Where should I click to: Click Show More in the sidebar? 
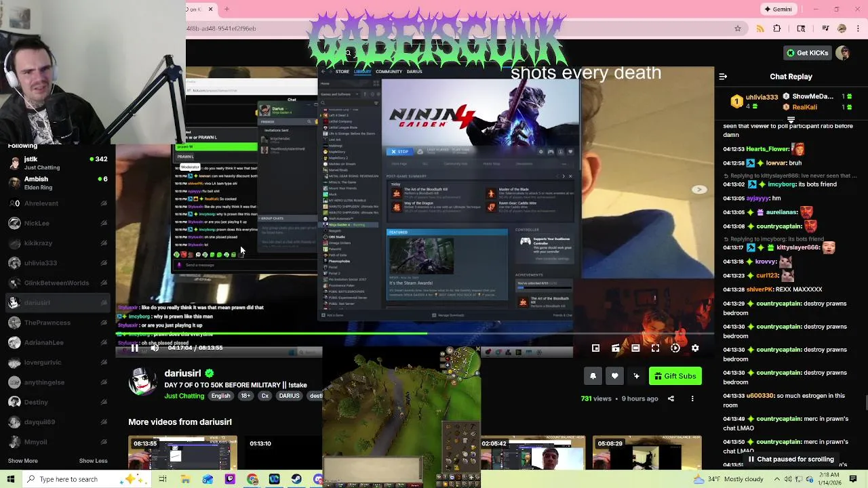pos(22,461)
